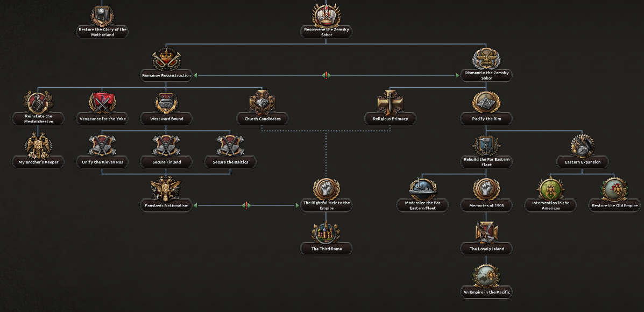Image resolution: width=644 pixels, height=312 pixels.
Task: Click the Pacify the Rim label
Action: (486, 119)
